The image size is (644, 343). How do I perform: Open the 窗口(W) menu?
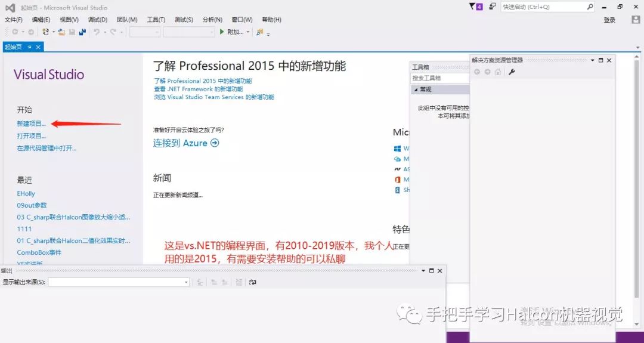point(242,19)
